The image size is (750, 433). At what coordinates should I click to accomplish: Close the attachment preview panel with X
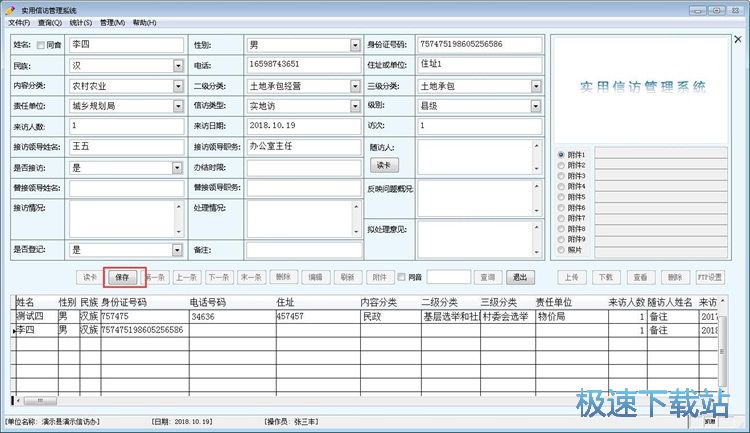tap(738, 39)
